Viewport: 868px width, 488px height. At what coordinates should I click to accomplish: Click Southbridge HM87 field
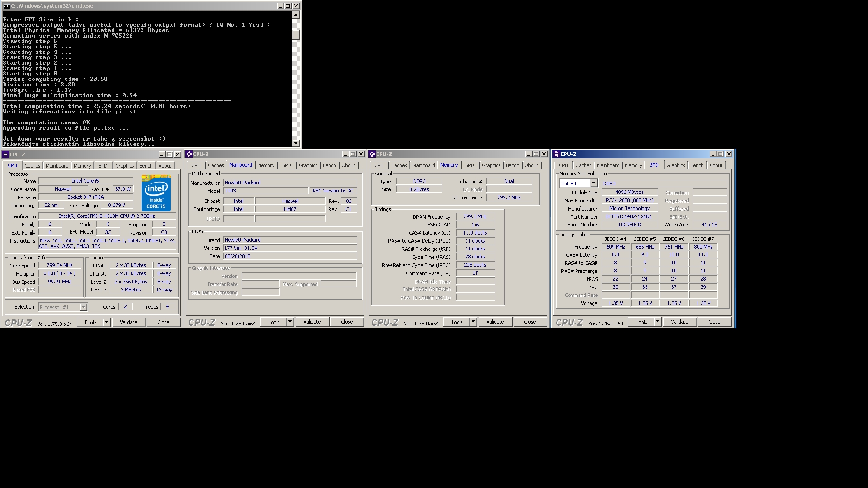pos(290,209)
